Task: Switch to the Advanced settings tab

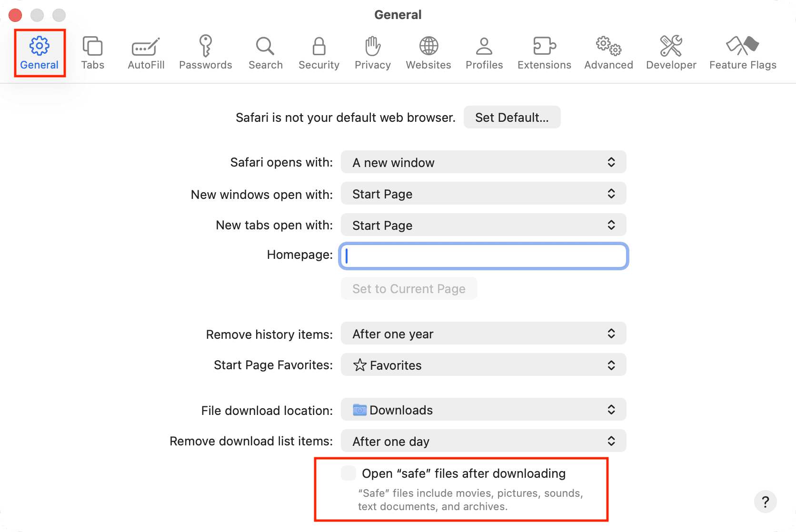Action: pos(608,52)
